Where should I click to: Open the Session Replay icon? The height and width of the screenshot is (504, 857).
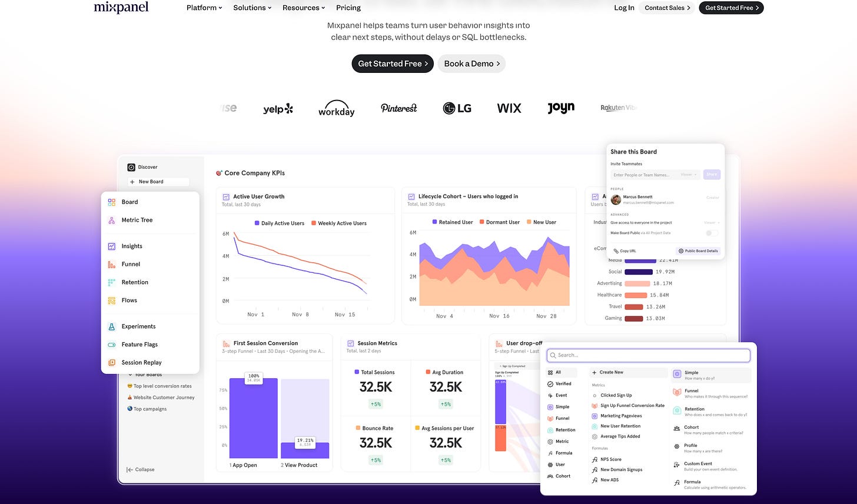pos(112,363)
